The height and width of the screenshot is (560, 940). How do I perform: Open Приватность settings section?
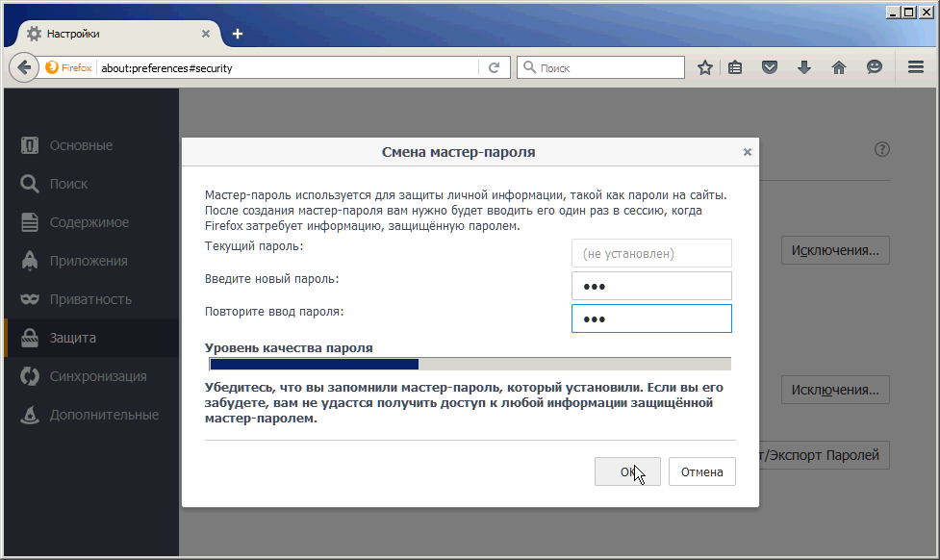pyautogui.click(x=90, y=299)
